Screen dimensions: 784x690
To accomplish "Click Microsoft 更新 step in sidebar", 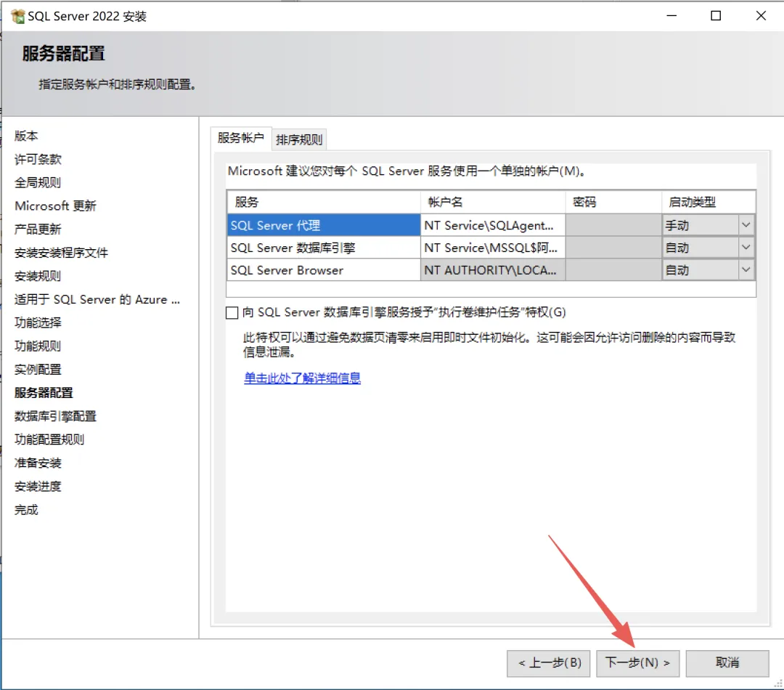I will (x=55, y=206).
